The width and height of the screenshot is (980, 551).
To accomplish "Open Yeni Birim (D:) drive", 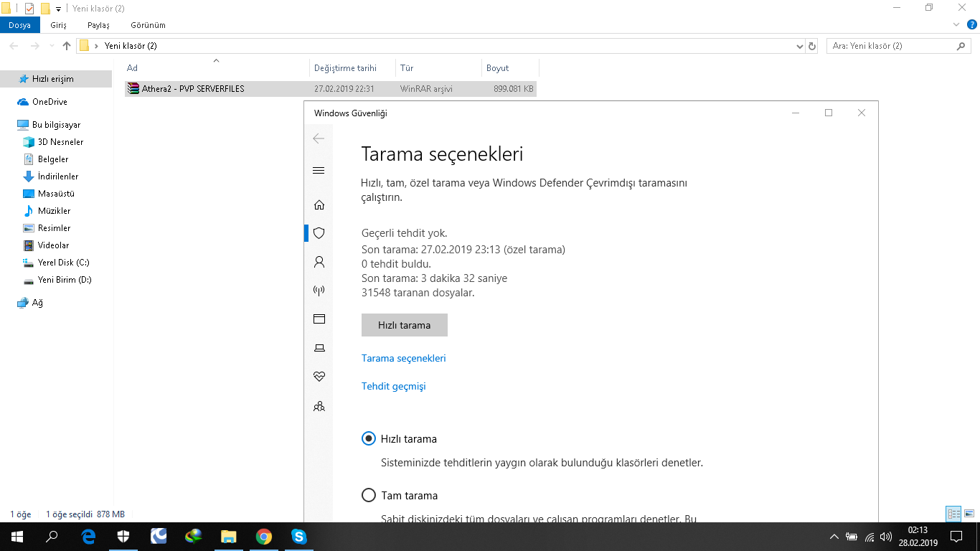I will tap(65, 280).
